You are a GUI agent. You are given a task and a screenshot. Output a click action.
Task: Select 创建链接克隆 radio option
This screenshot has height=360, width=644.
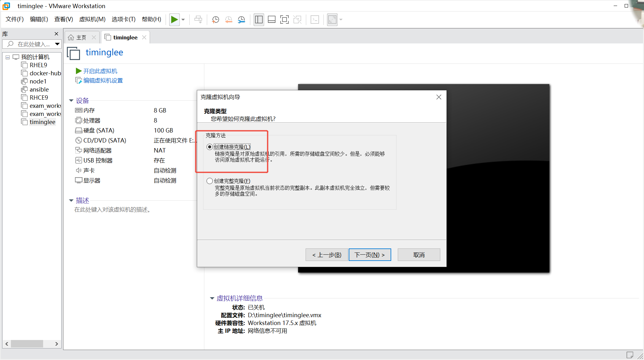tap(210, 147)
